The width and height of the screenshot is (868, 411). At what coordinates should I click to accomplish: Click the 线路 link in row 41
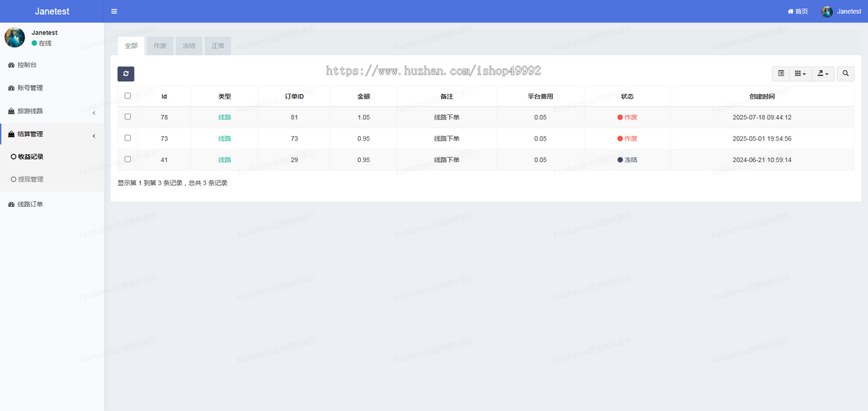[x=225, y=160]
